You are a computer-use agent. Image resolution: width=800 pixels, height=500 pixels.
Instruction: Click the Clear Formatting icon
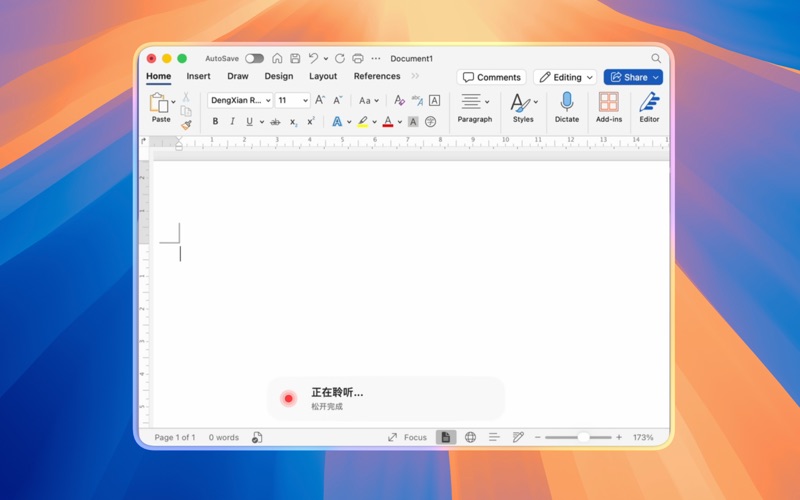coord(399,101)
